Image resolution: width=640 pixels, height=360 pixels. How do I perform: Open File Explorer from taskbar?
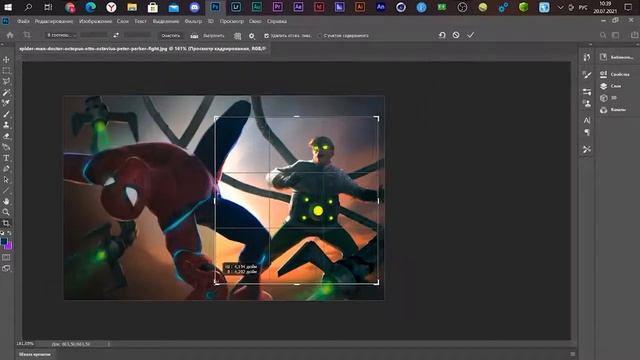tap(132, 7)
